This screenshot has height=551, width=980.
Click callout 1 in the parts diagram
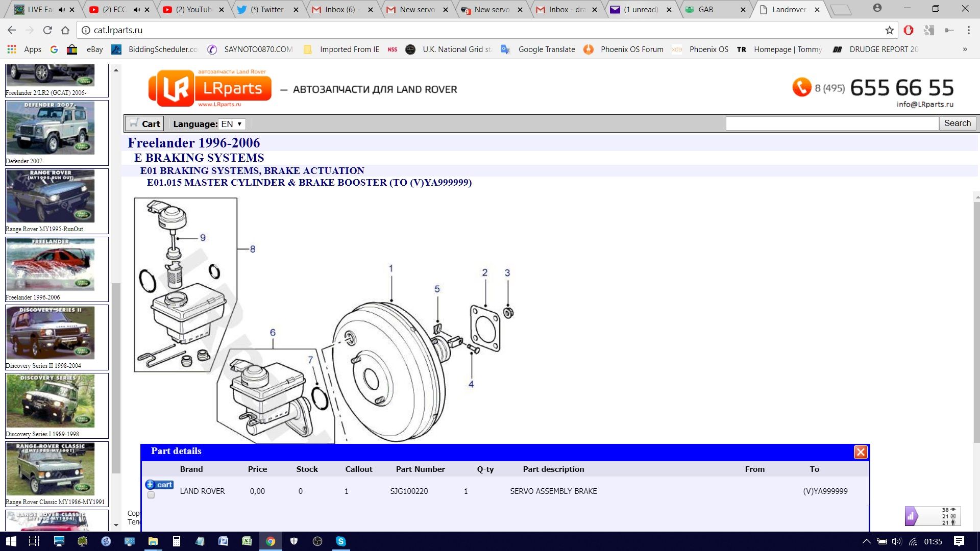click(391, 268)
